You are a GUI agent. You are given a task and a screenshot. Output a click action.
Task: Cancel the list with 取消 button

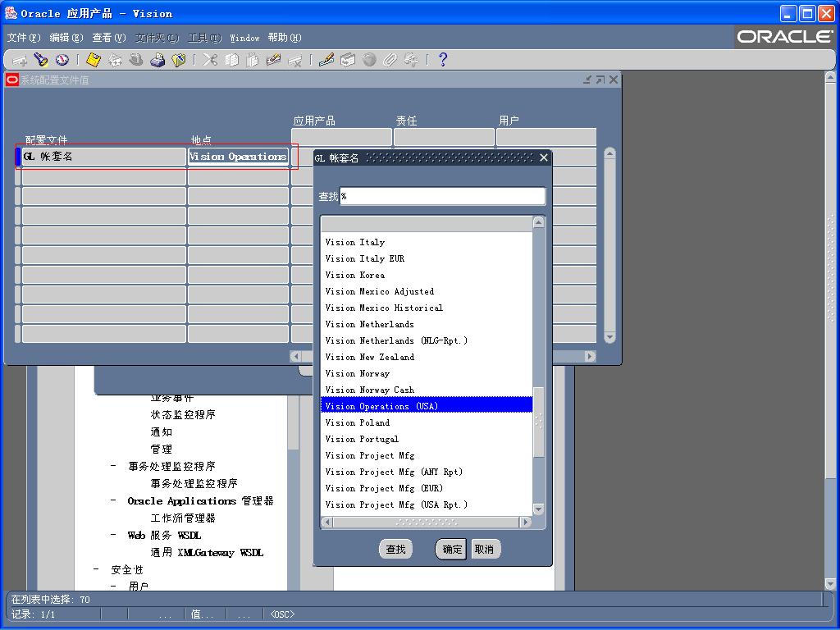(x=485, y=549)
